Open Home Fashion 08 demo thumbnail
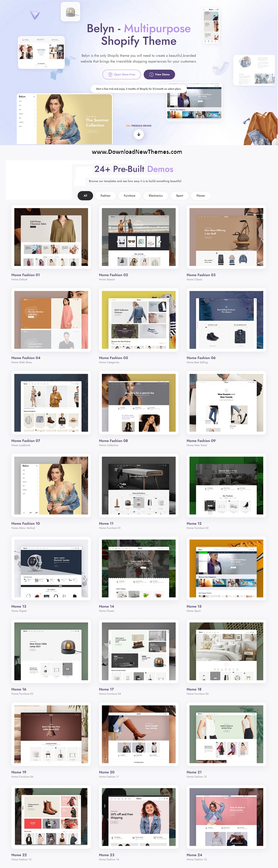This screenshot has height=868, width=278. (139, 403)
